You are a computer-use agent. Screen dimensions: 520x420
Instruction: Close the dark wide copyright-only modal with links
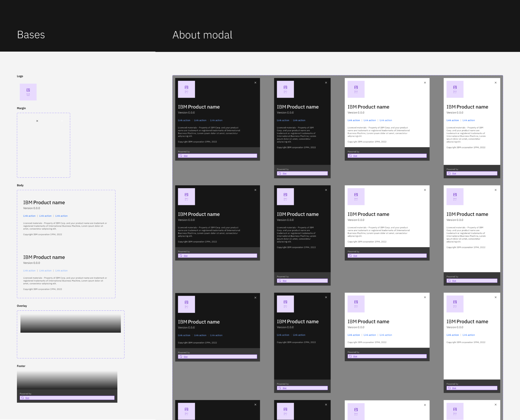pyautogui.click(x=255, y=298)
